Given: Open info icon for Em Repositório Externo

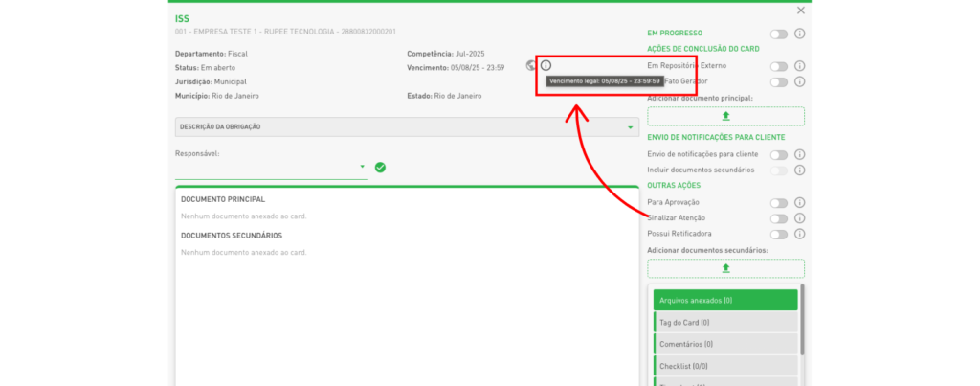Looking at the screenshot, I should [800, 66].
